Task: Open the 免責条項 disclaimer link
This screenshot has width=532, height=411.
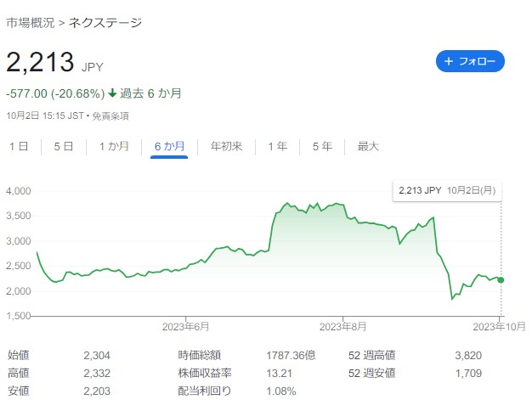Action: pyautogui.click(x=110, y=116)
